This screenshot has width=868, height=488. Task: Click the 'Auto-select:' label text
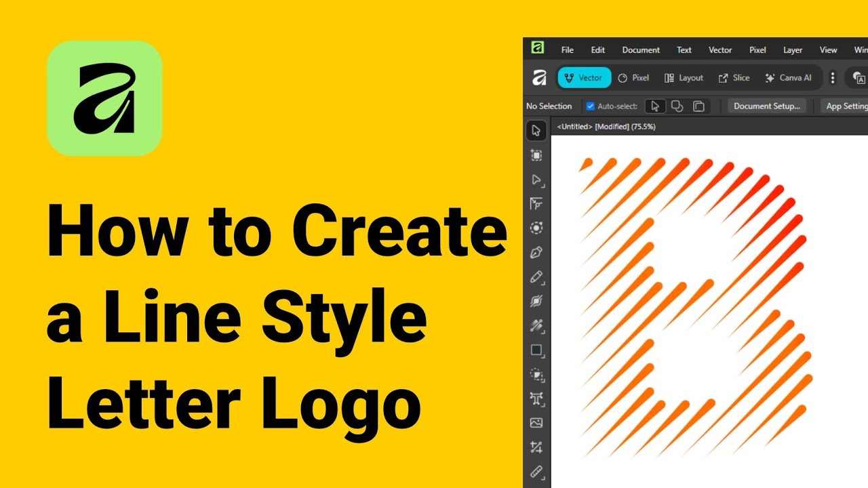(x=617, y=106)
